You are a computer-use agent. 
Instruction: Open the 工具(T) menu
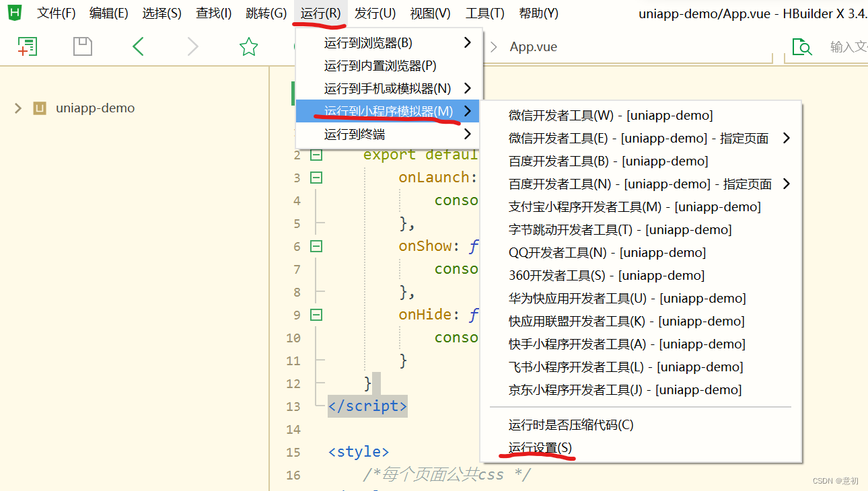coord(484,13)
